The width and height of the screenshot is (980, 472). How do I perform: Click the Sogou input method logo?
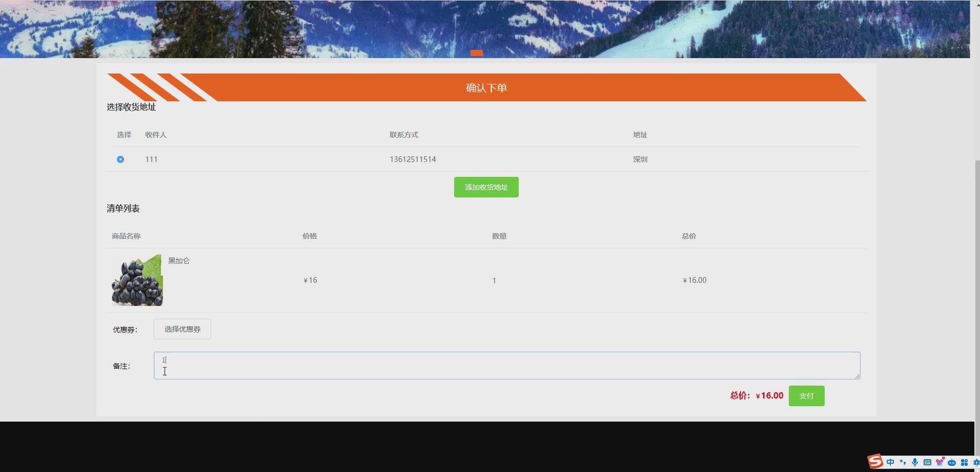click(875, 462)
